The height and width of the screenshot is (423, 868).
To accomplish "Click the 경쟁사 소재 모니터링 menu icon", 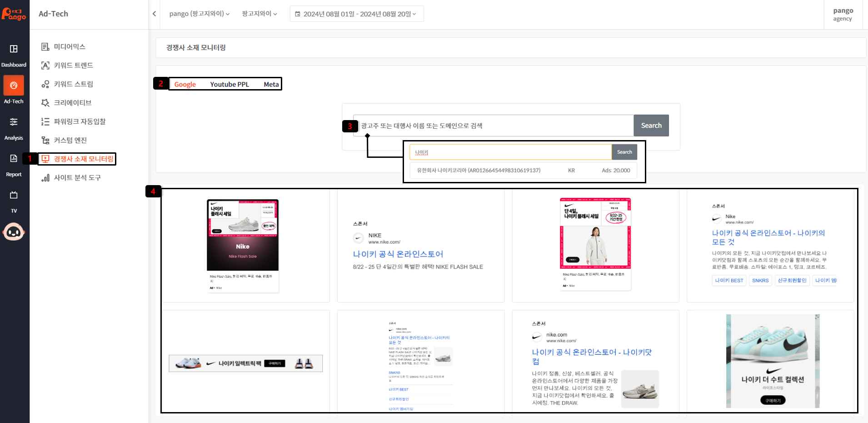I will click(45, 159).
